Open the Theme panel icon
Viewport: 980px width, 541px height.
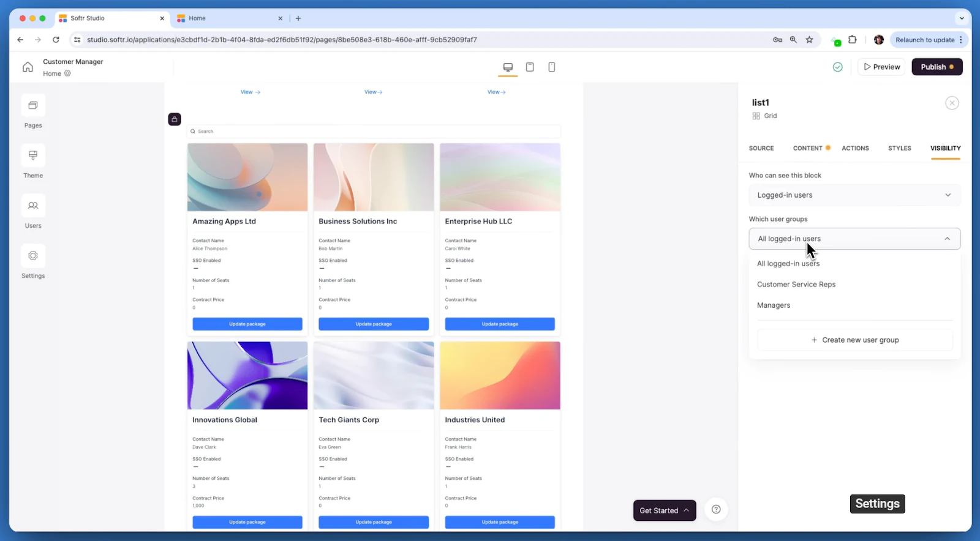(x=33, y=156)
